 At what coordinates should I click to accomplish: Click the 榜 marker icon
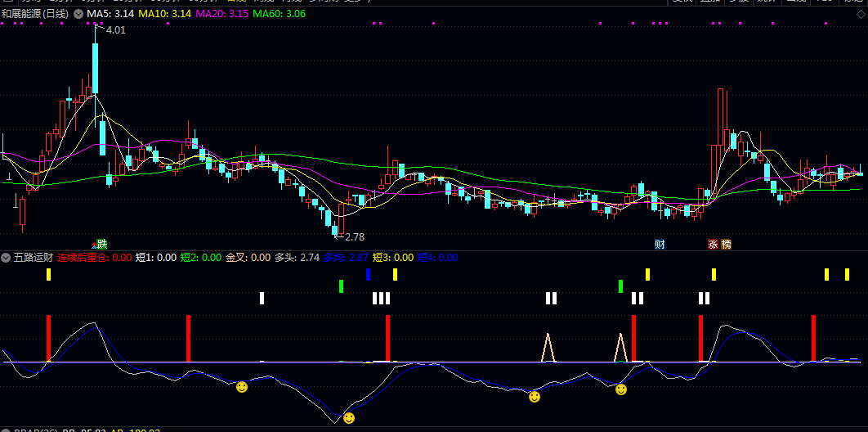(x=727, y=245)
